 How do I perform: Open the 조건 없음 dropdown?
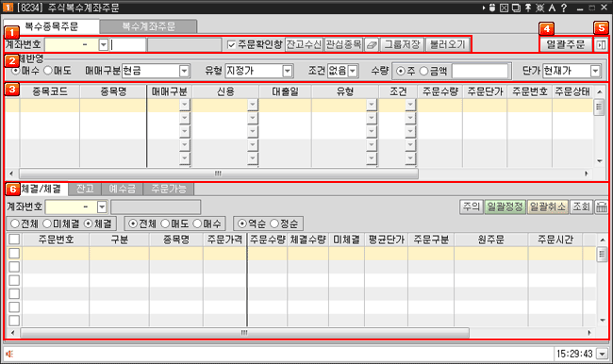pyautogui.click(x=353, y=71)
